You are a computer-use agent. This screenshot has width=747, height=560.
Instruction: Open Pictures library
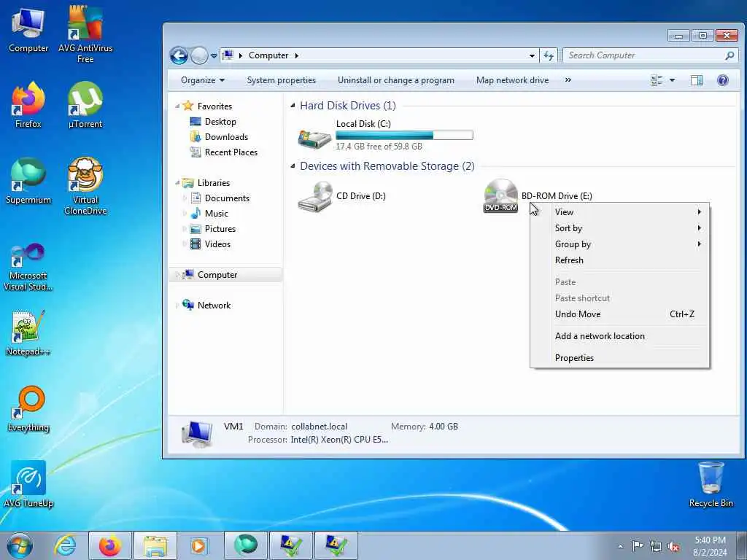pyautogui.click(x=220, y=228)
